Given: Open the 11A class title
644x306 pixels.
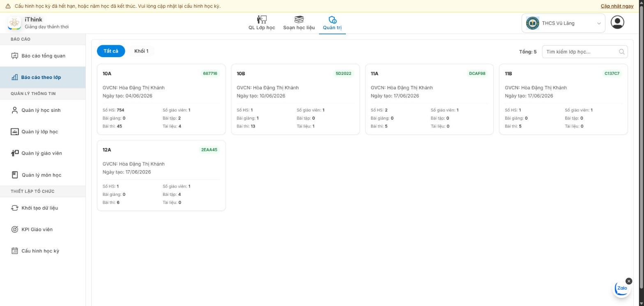Looking at the screenshot, I should 375,74.
